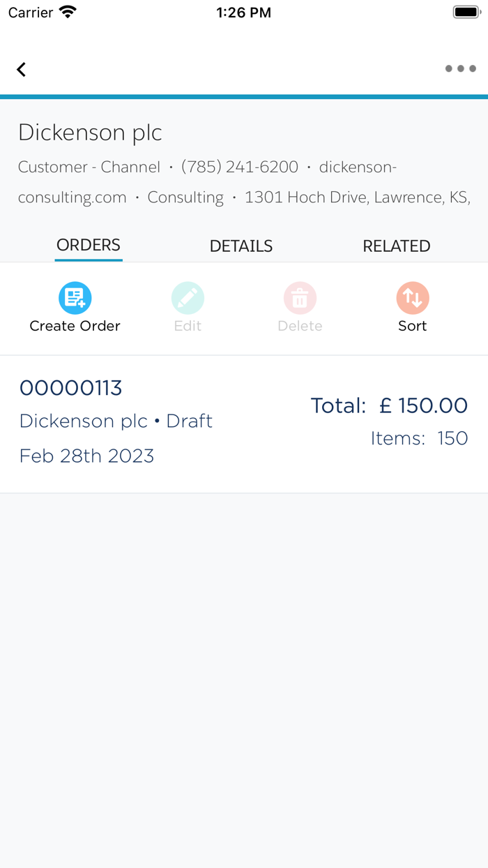The width and height of the screenshot is (488, 868).
Task: Open order 00000113
Action: tap(70, 387)
